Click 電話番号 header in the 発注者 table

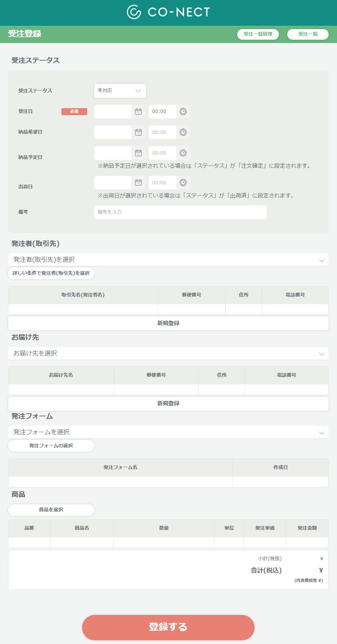(295, 295)
